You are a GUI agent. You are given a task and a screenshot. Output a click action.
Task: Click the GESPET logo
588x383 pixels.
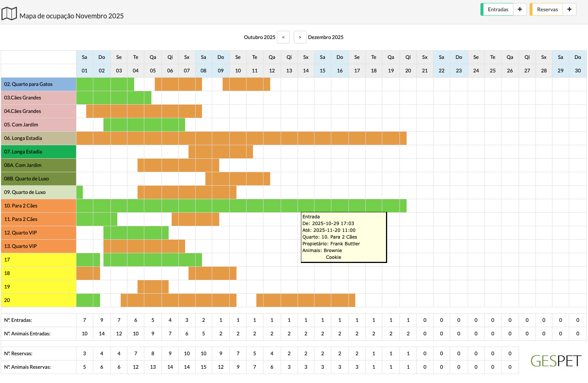[555, 361]
